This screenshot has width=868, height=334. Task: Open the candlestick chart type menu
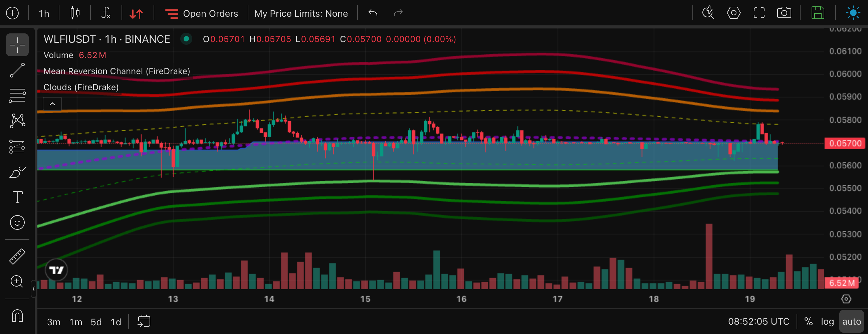(75, 13)
